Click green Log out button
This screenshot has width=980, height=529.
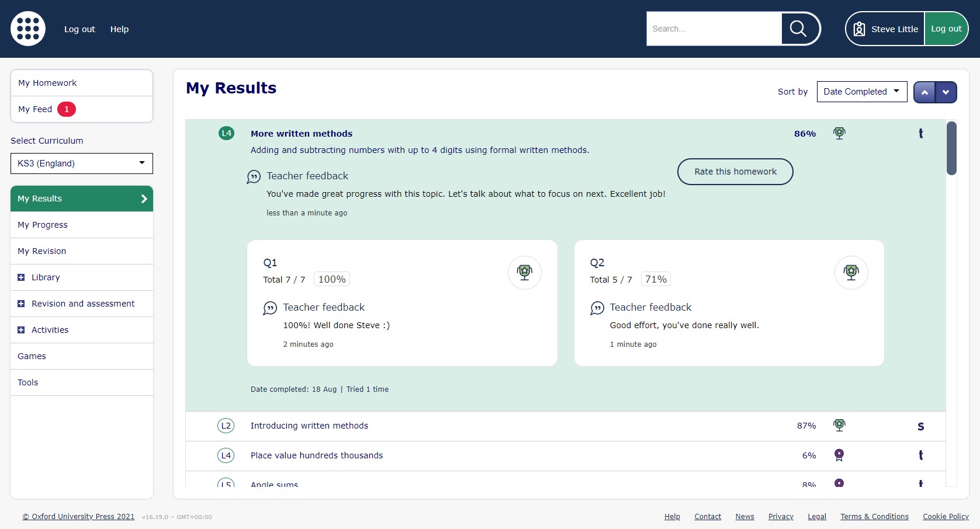(946, 29)
